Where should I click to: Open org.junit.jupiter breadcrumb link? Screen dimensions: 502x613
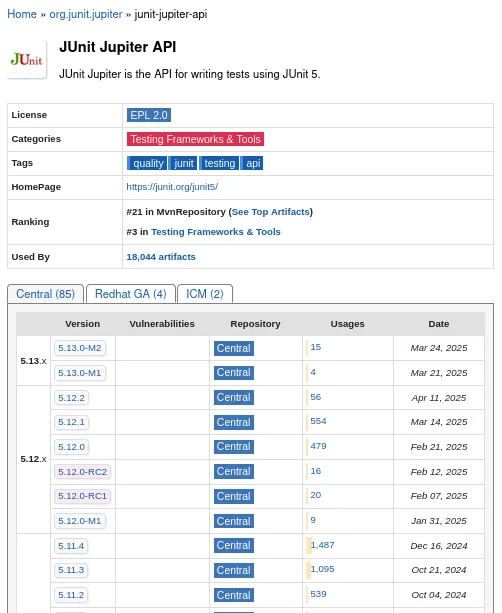tap(86, 14)
